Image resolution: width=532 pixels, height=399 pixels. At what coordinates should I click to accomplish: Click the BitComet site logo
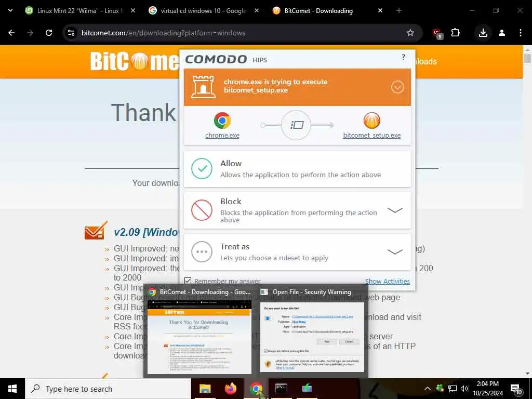click(135, 61)
